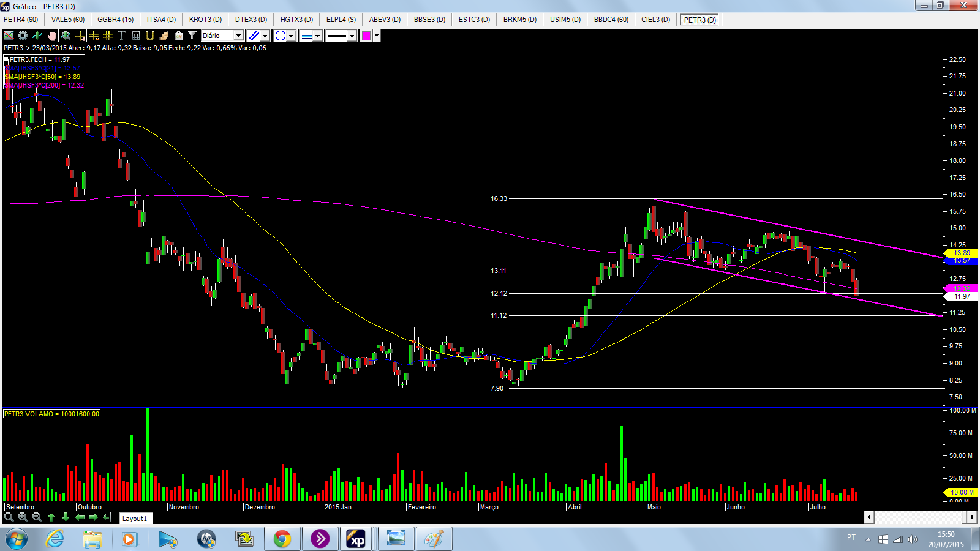Click the green right arrow icon
Screen dimensions: 980x551
point(94,517)
